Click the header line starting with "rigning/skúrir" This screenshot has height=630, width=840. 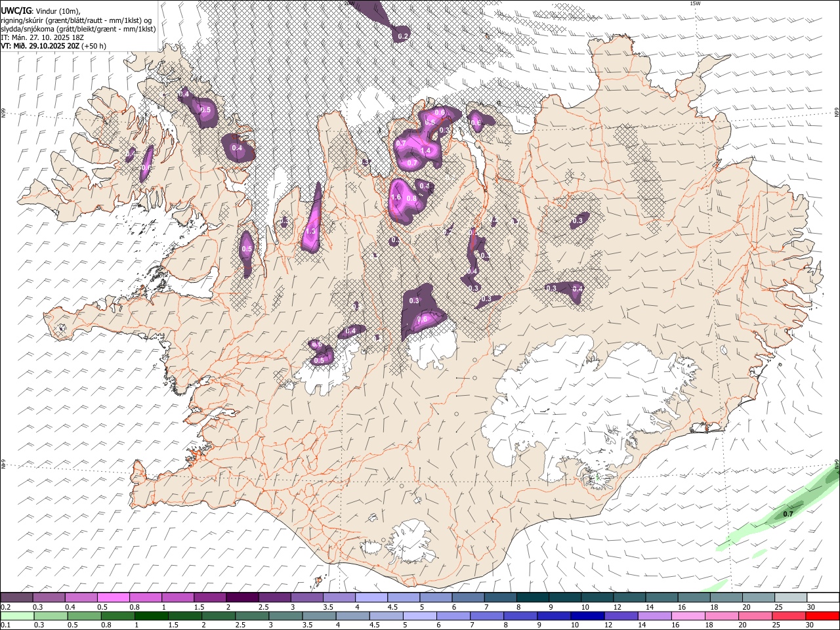point(75,20)
